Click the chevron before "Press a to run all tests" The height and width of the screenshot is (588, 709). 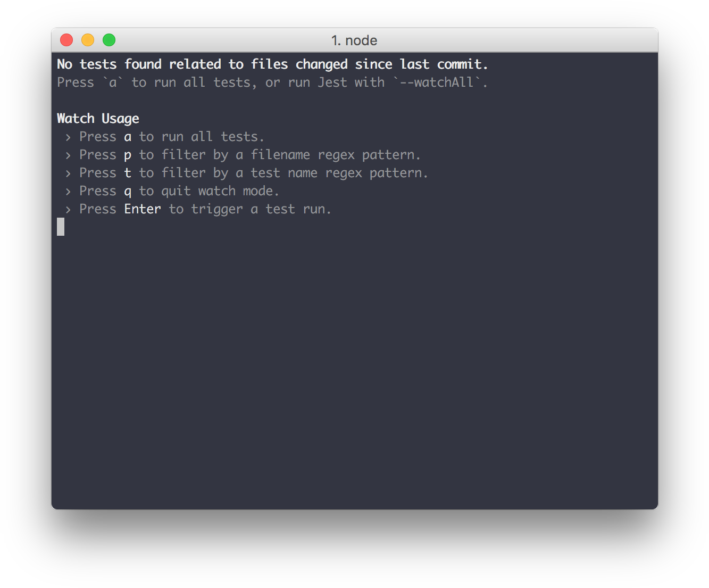[68, 137]
